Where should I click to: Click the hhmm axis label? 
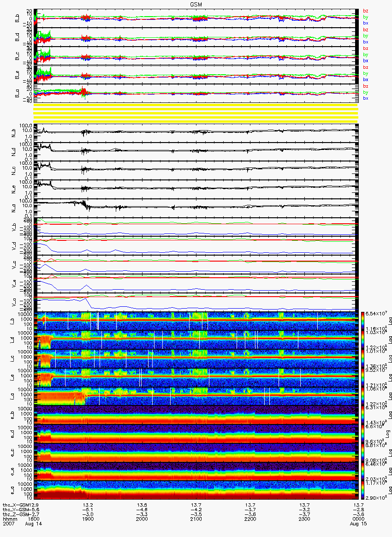10,519
